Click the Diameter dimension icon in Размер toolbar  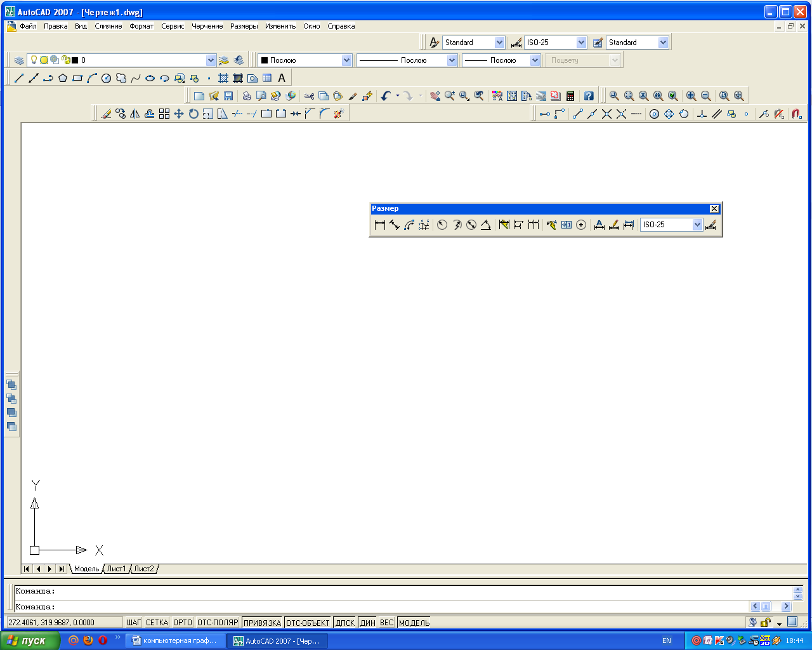pos(471,225)
